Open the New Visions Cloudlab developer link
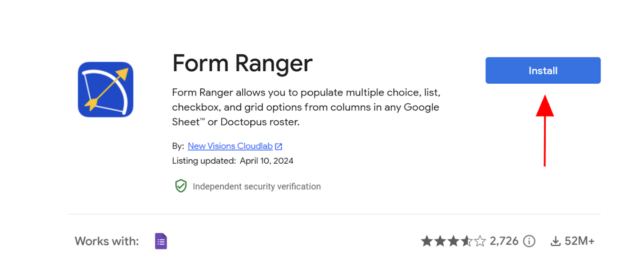Viewport: 644px width, 275px height. coord(230,146)
